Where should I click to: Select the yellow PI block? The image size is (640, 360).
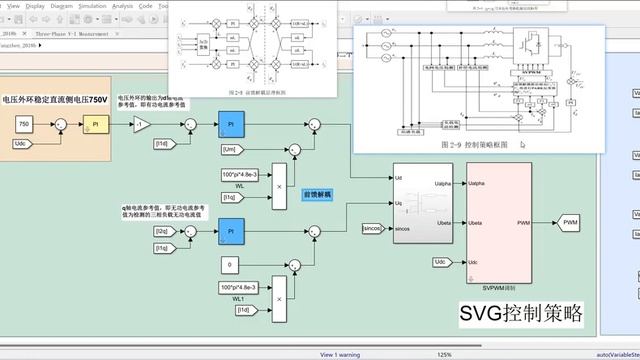point(96,124)
